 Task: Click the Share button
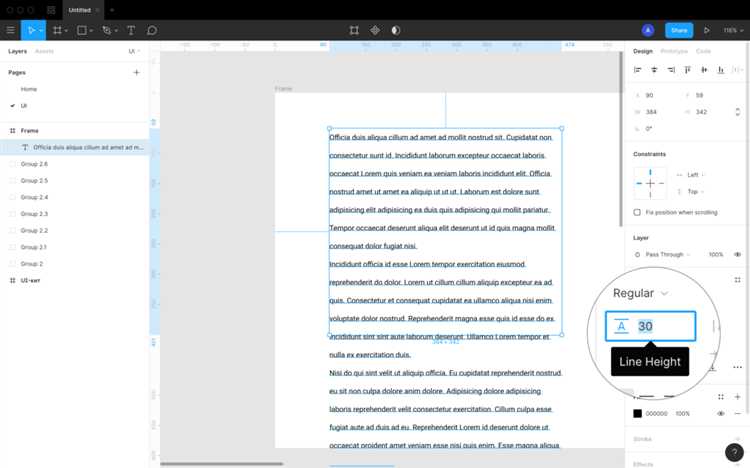point(679,30)
